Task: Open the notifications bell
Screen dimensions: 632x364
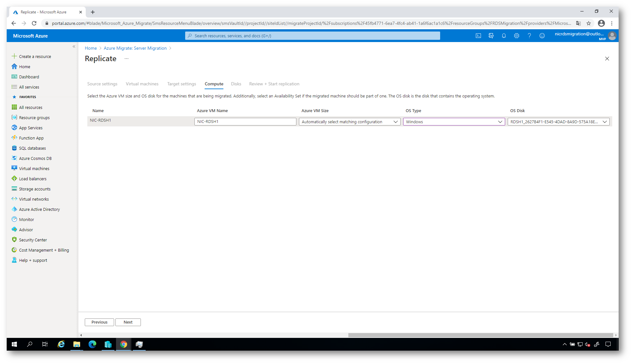Action: (504, 36)
